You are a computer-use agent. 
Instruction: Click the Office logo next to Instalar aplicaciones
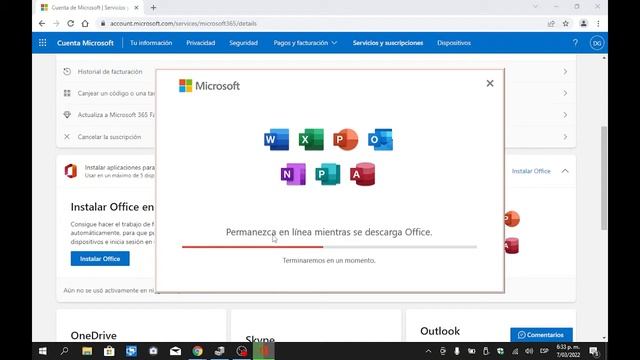(71, 171)
